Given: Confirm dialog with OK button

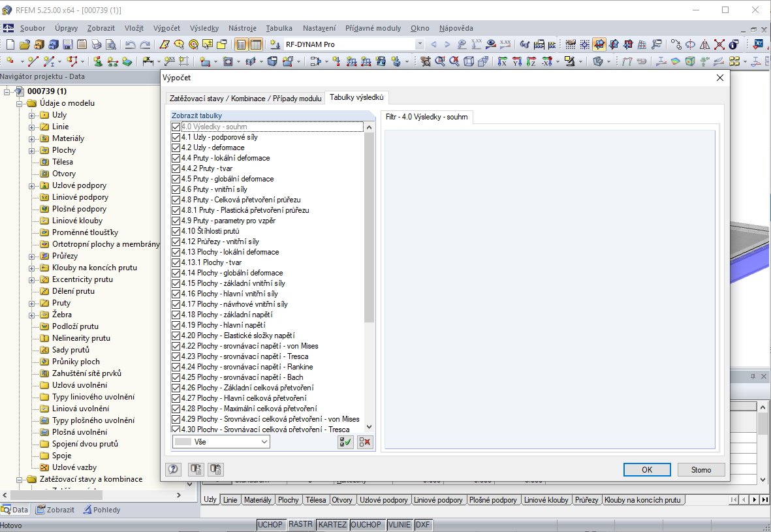Looking at the screenshot, I should click(x=646, y=469).
